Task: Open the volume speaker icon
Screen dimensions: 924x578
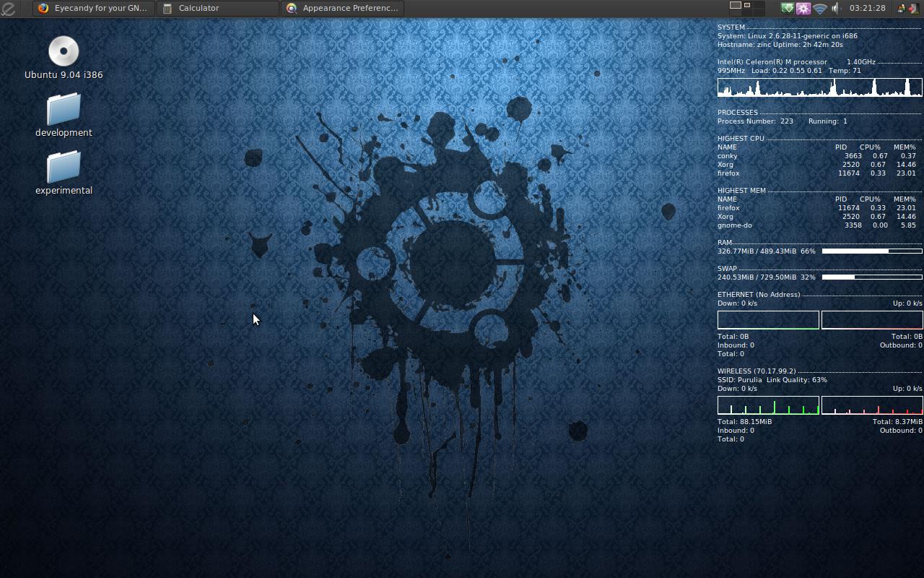Action: pos(836,9)
